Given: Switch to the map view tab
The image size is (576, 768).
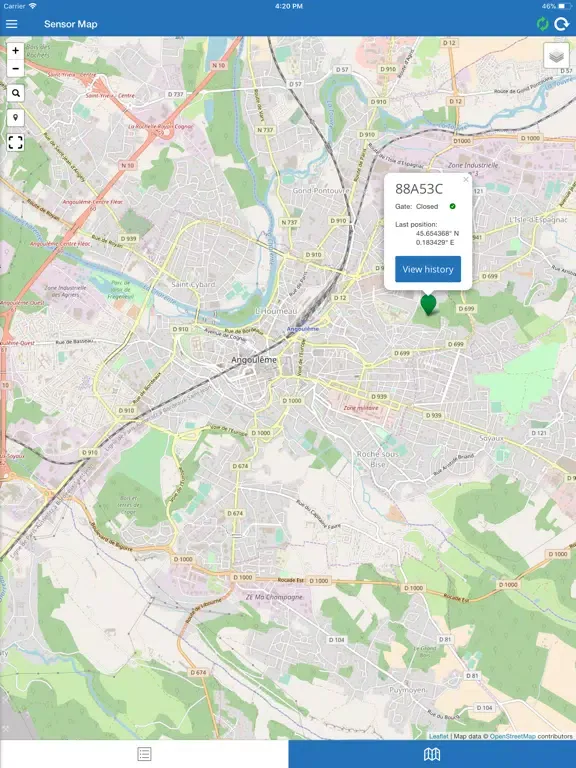Looking at the screenshot, I should 432,754.
